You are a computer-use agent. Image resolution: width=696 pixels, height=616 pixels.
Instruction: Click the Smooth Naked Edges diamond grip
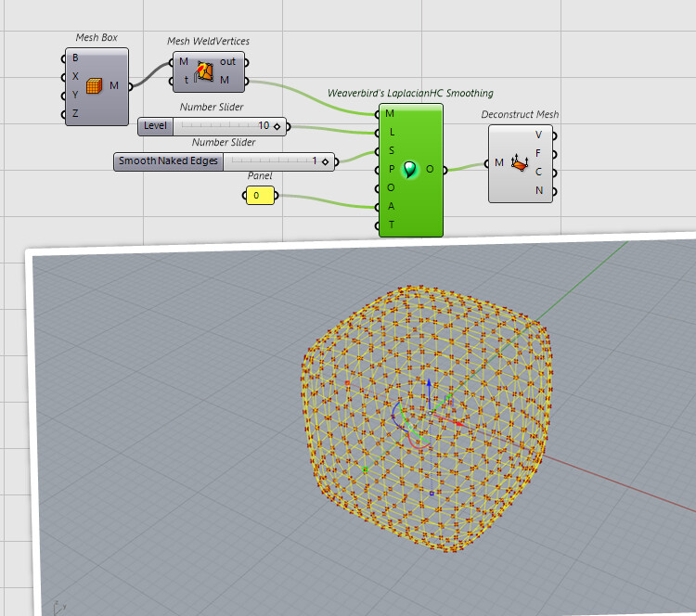(326, 162)
